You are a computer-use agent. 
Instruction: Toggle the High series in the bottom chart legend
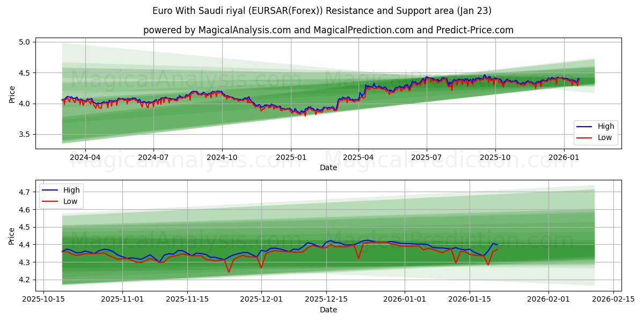click(x=72, y=189)
